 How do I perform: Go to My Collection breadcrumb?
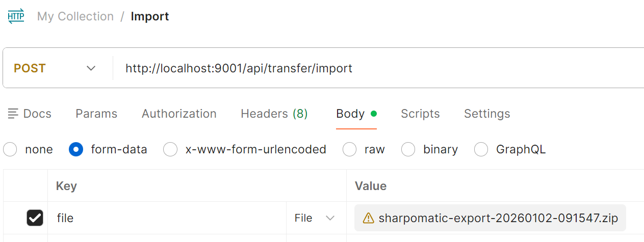75,16
